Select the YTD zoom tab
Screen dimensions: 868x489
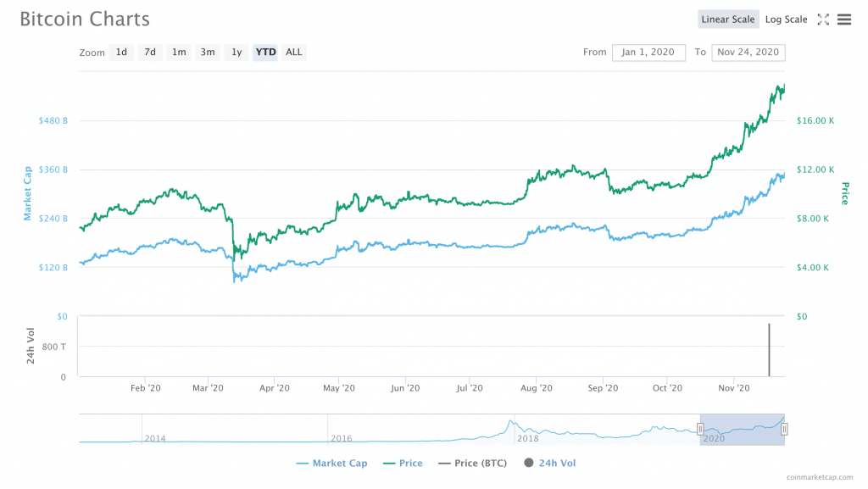[x=265, y=53]
